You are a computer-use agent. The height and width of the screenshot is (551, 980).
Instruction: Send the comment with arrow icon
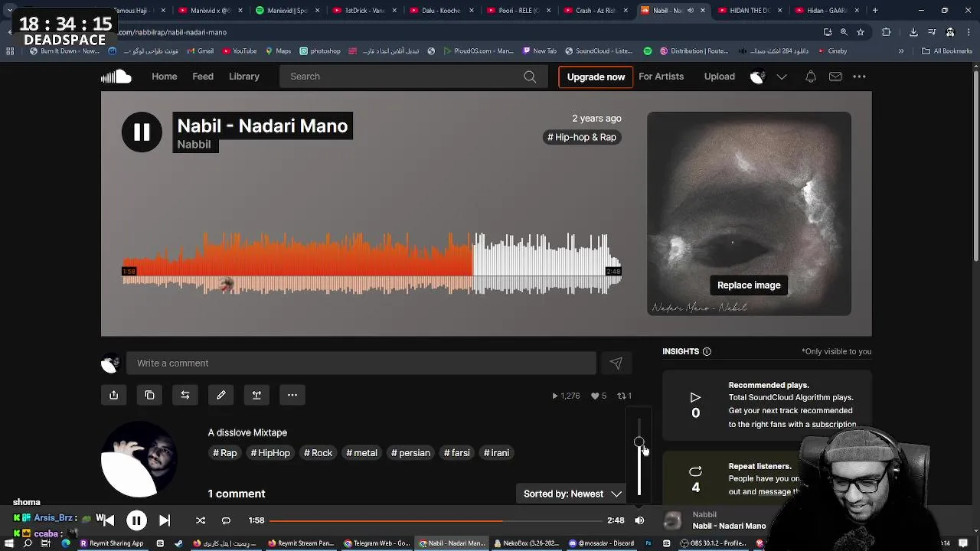(616, 364)
